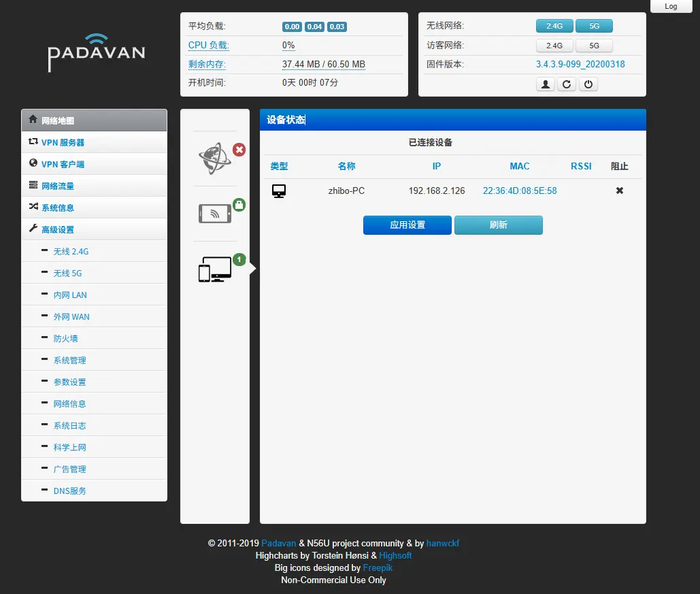The width and height of the screenshot is (700, 594).
Task: Click the 0.00 load average badge
Action: pyautogui.click(x=292, y=27)
